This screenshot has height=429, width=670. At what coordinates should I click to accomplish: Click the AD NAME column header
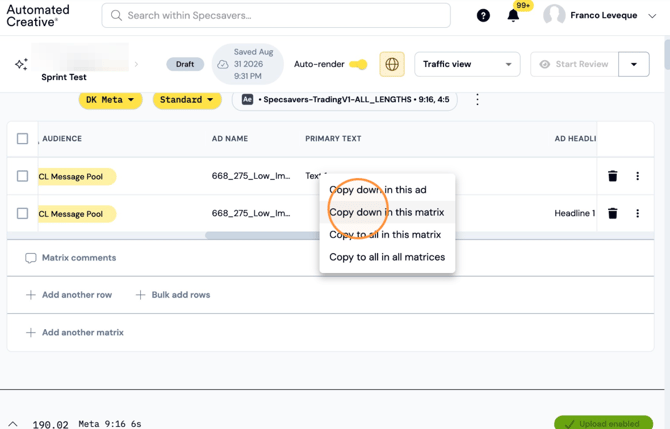coord(230,138)
